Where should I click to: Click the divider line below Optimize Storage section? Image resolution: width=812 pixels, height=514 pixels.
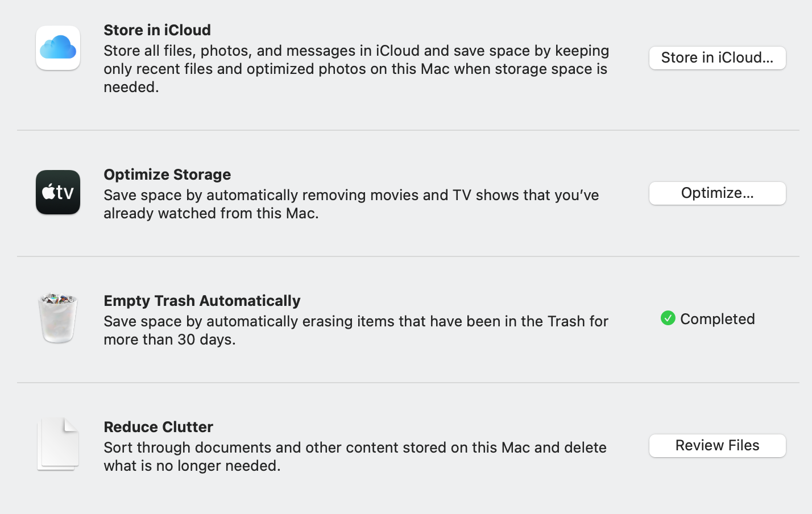click(x=408, y=256)
